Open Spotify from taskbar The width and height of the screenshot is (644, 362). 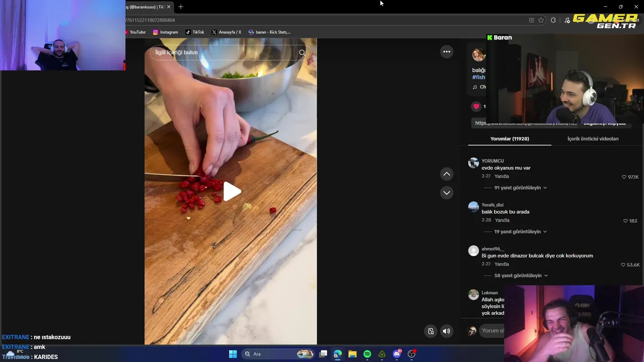coord(367,354)
